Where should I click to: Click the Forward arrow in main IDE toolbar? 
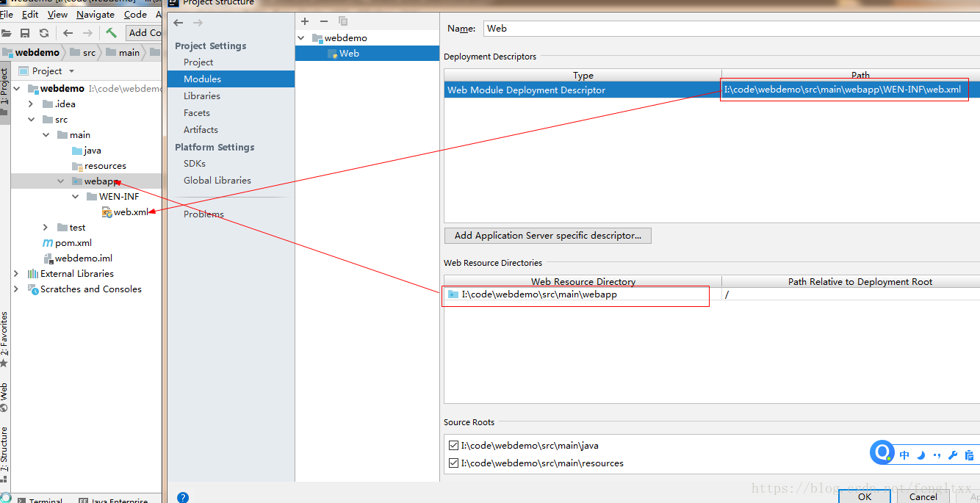pos(87,33)
